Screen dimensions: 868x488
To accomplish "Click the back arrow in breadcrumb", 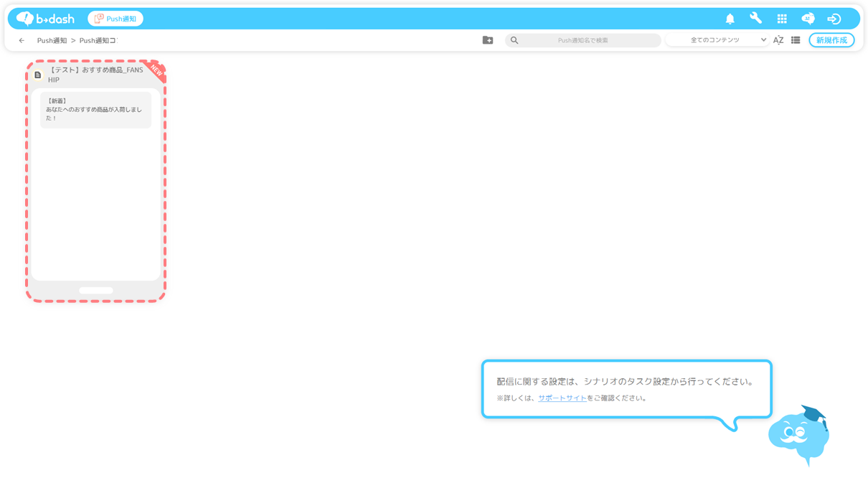I will 22,41.
